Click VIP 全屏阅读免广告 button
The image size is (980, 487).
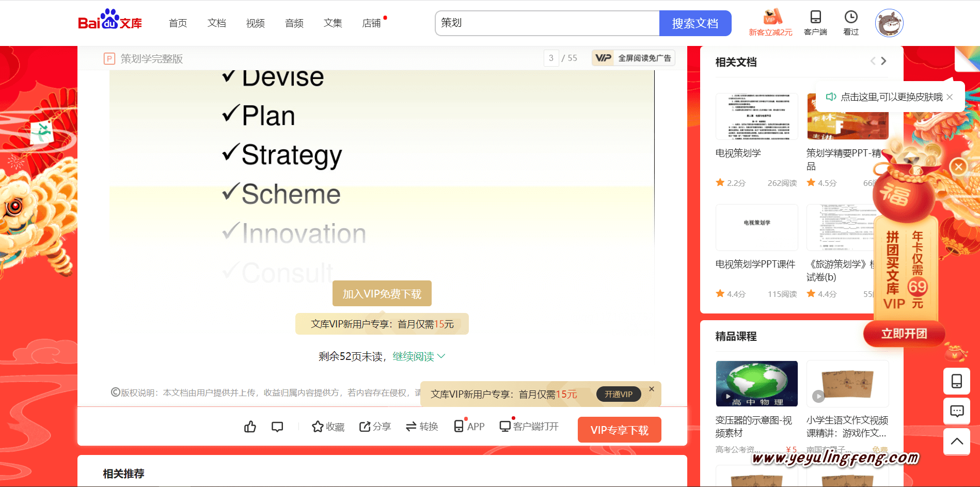pos(634,58)
